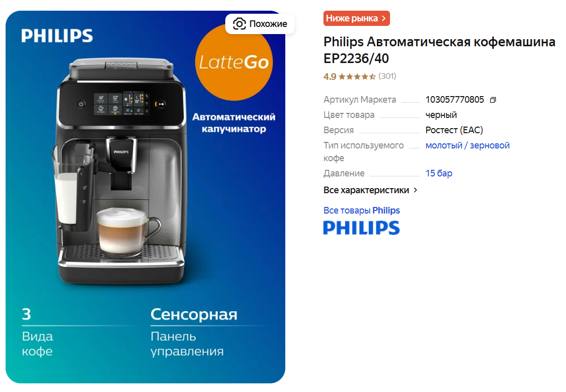The image size is (566, 392).
Task: Click the coffee machine product image
Action: pos(145,197)
